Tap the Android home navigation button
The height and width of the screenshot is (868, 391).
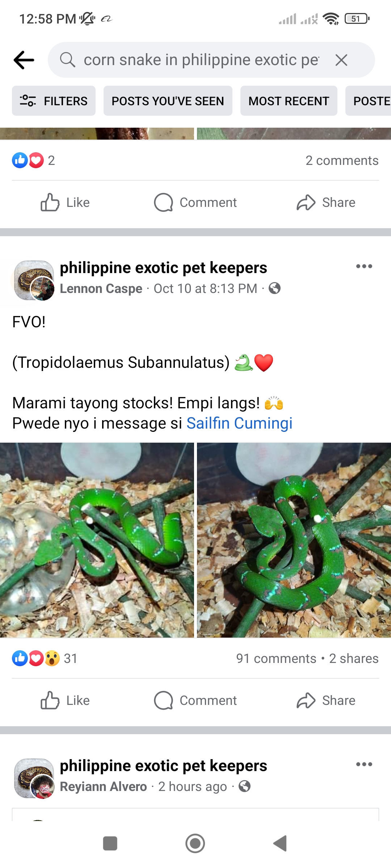click(195, 843)
